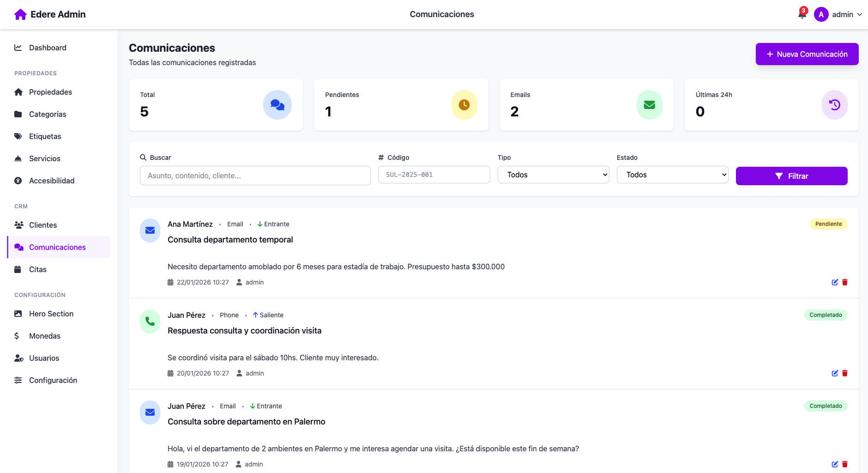Click the Emails envelope stat icon

(649, 105)
